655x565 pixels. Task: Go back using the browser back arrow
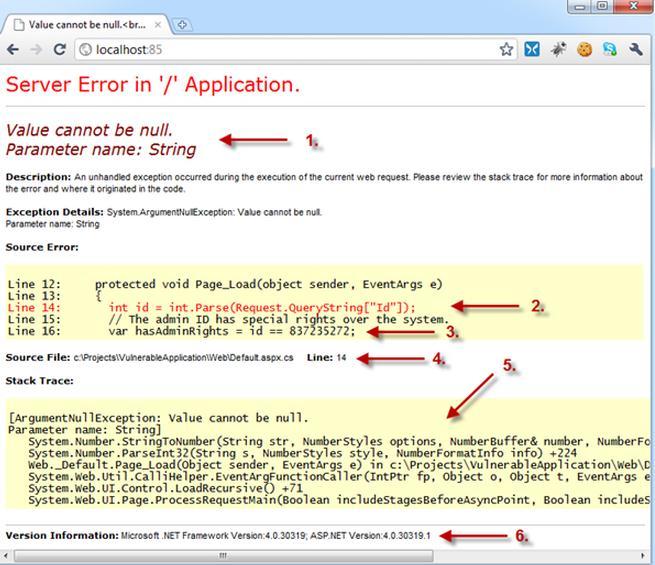[13, 50]
